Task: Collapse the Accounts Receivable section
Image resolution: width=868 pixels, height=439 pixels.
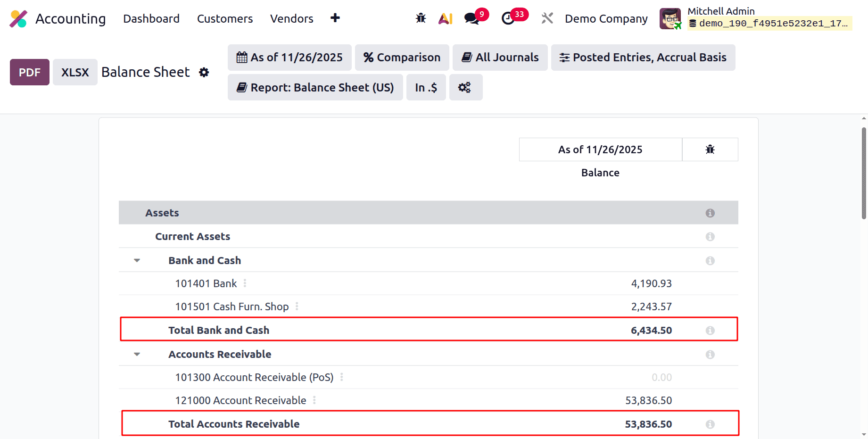Action: click(137, 354)
